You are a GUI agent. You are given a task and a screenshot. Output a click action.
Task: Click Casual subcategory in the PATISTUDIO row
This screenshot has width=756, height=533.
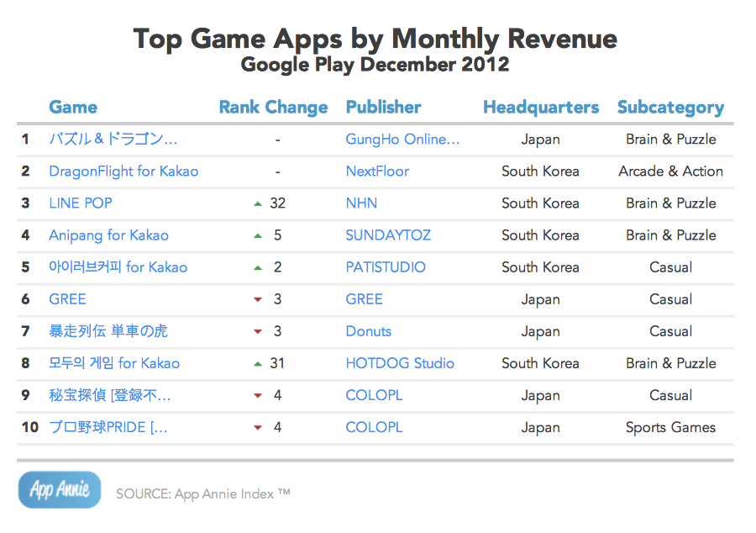(670, 266)
